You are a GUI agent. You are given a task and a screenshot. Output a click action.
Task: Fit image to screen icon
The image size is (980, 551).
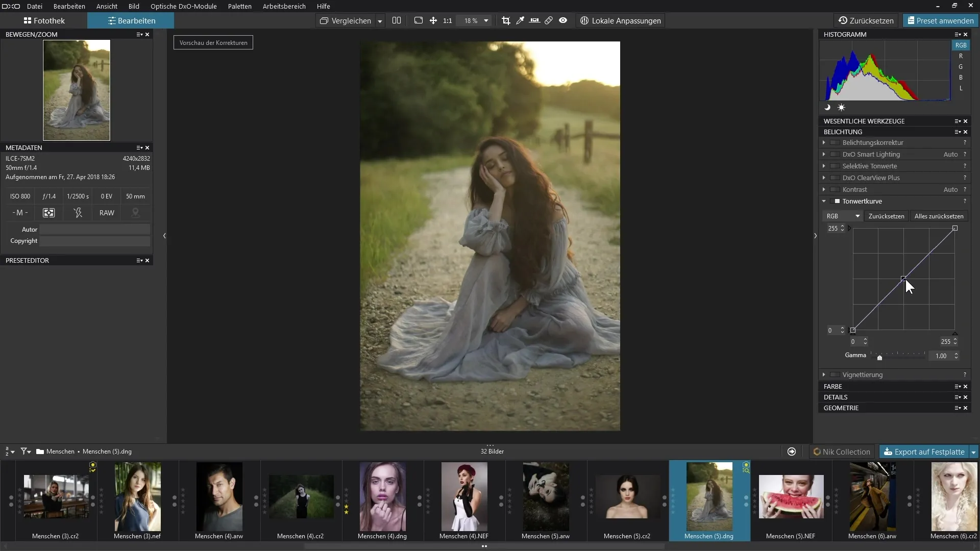point(419,20)
